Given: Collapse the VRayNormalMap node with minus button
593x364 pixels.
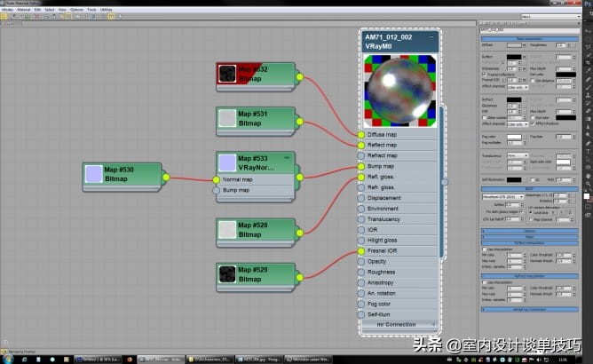Looking at the screenshot, I should [288, 155].
